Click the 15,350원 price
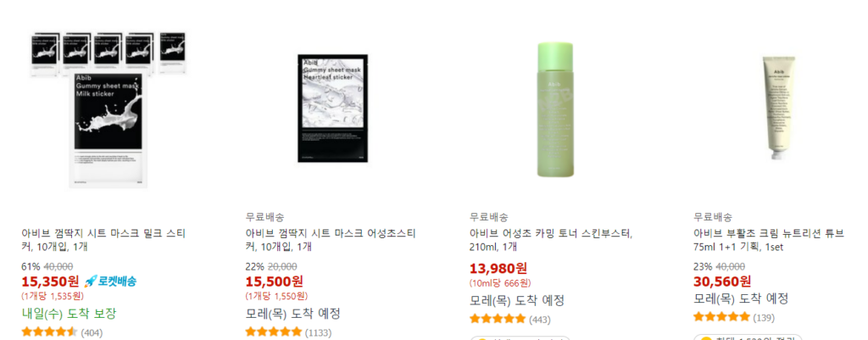868x340 pixels. click(x=50, y=281)
